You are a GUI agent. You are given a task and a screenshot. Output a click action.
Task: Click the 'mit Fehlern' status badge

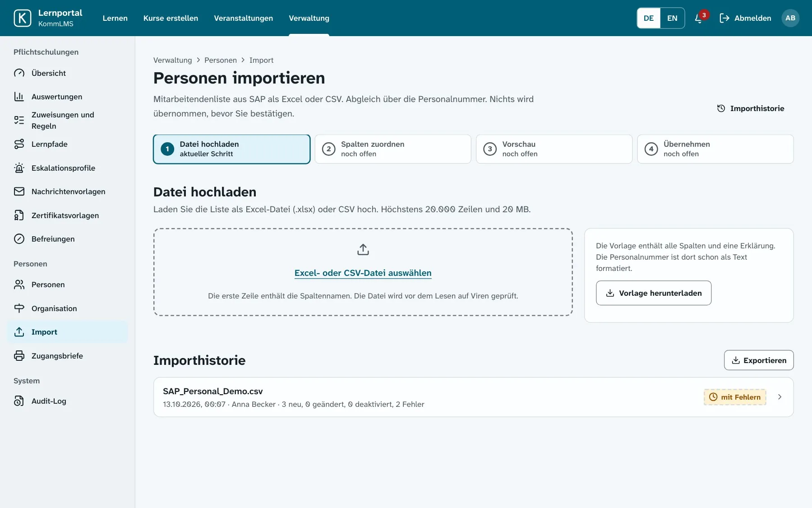[735, 397]
